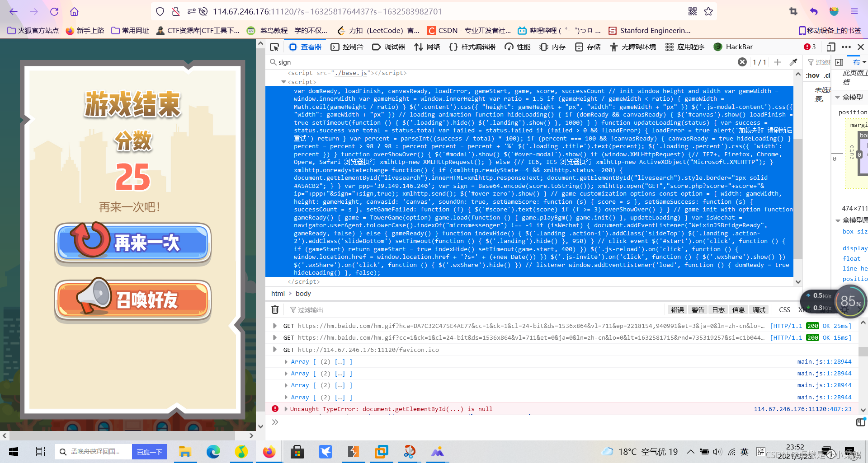
Task: Reload the current page
Action: (54, 12)
